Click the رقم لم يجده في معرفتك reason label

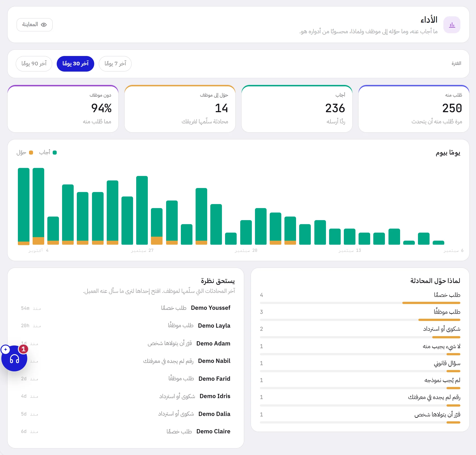(434, 397)
